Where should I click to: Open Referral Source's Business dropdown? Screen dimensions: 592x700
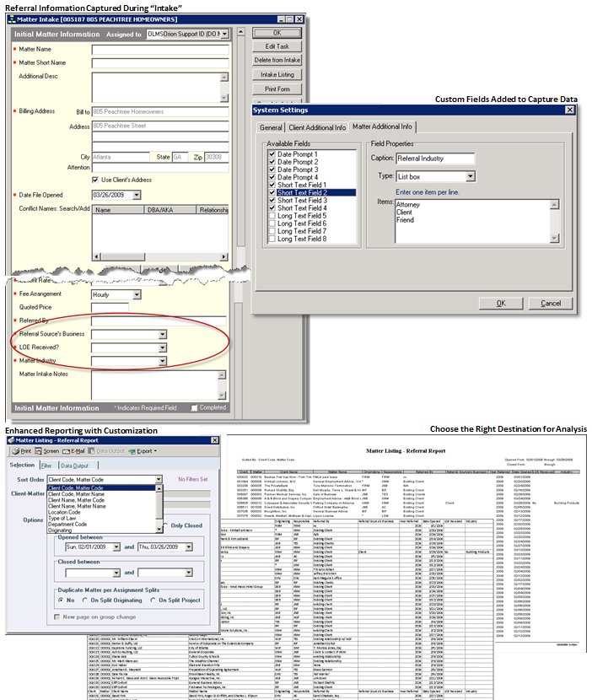click(x=163, y=334)
